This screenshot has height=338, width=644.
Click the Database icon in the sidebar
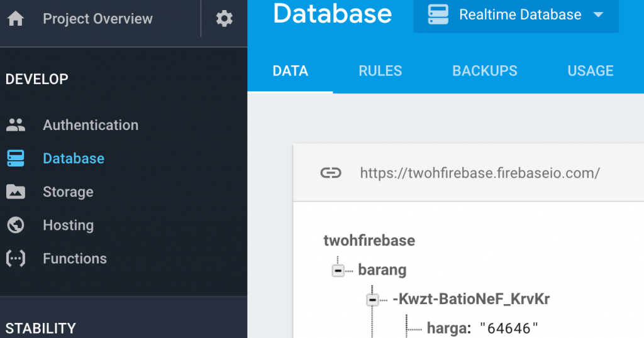(x=16, y=158)
